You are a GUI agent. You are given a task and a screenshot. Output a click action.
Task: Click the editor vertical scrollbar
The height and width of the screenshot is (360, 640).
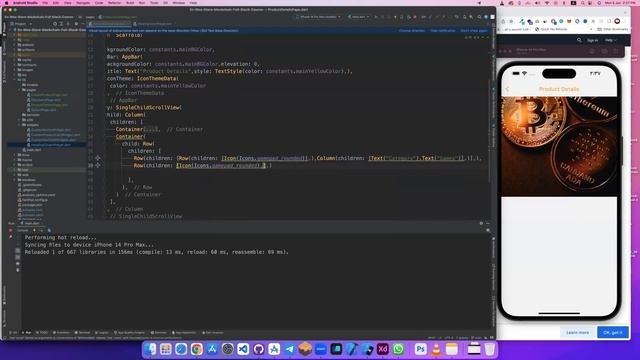[x=489, y=131]
